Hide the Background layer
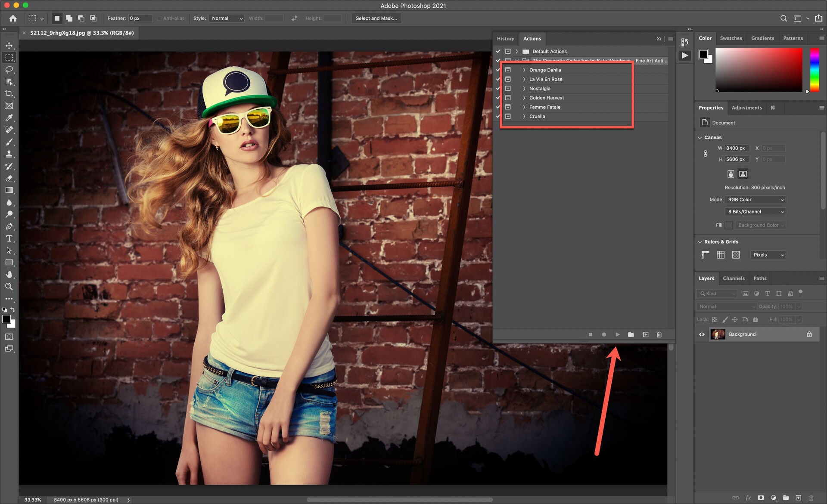Image resolution: width=827 pixels, height=504 pixels. (x=702, y=334)
